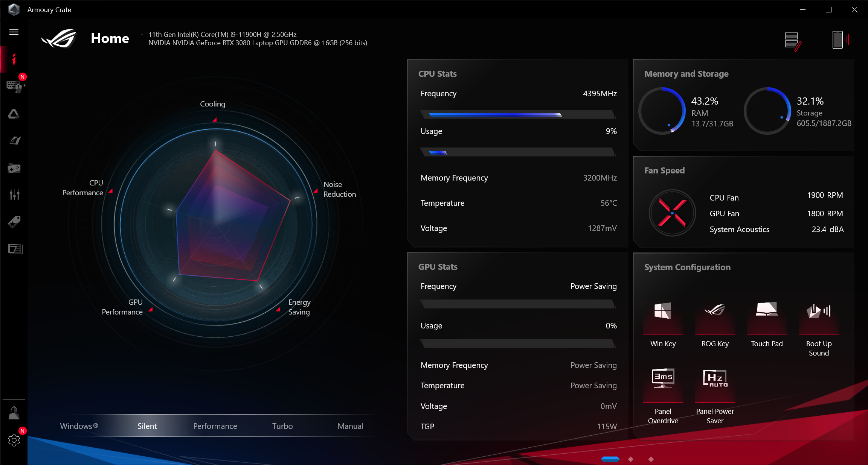
Task: Open Aura Sync triangle icon
Action: [x=14, y=114]
